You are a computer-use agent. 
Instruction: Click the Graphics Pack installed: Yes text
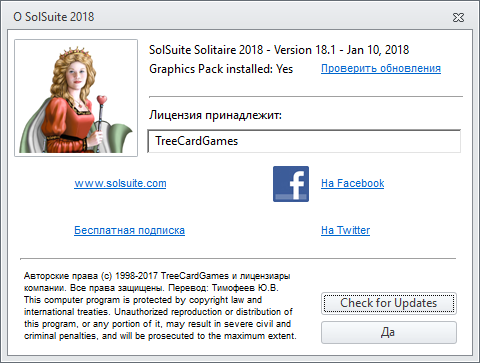click(x=221, y=69)
